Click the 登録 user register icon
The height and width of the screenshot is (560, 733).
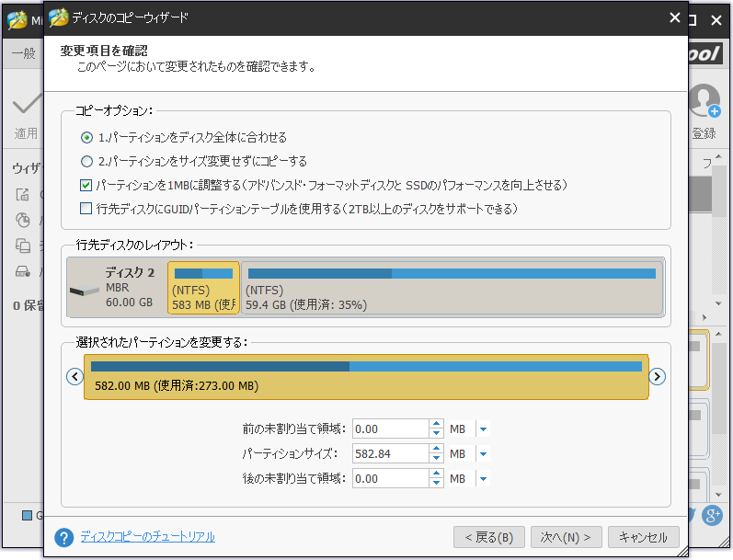pos(704,103)
